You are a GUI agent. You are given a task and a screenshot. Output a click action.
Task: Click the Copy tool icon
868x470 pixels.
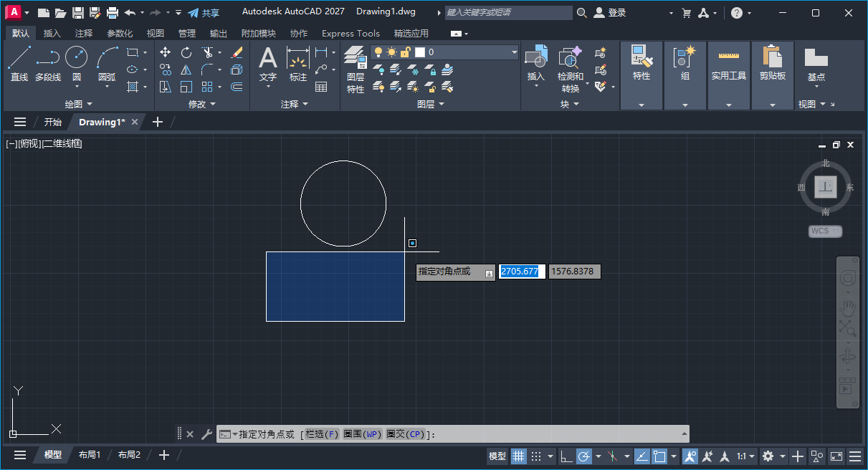tap(165, 69)
